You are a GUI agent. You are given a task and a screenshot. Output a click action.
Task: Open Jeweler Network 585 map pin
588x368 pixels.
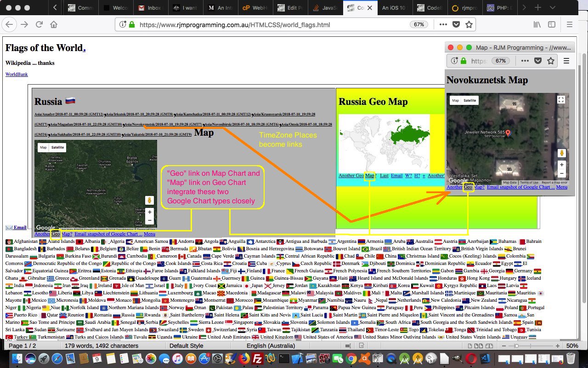508,133
